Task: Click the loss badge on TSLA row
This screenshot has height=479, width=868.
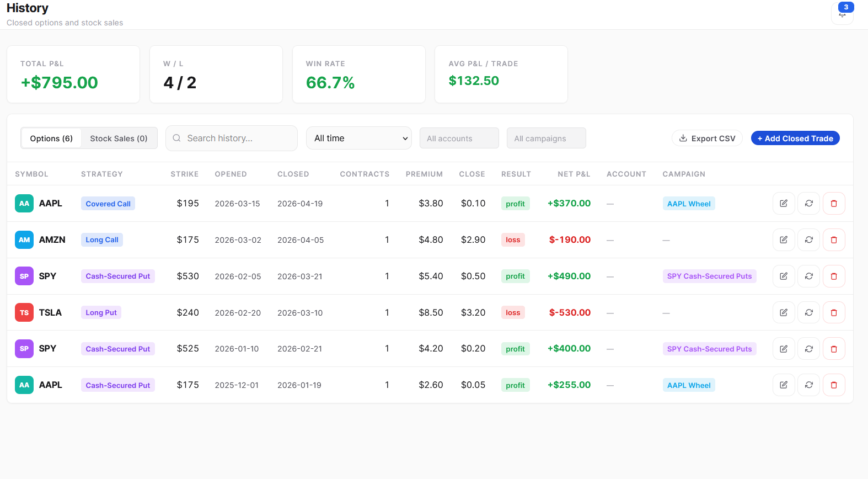Action: [x=513, y=312]
